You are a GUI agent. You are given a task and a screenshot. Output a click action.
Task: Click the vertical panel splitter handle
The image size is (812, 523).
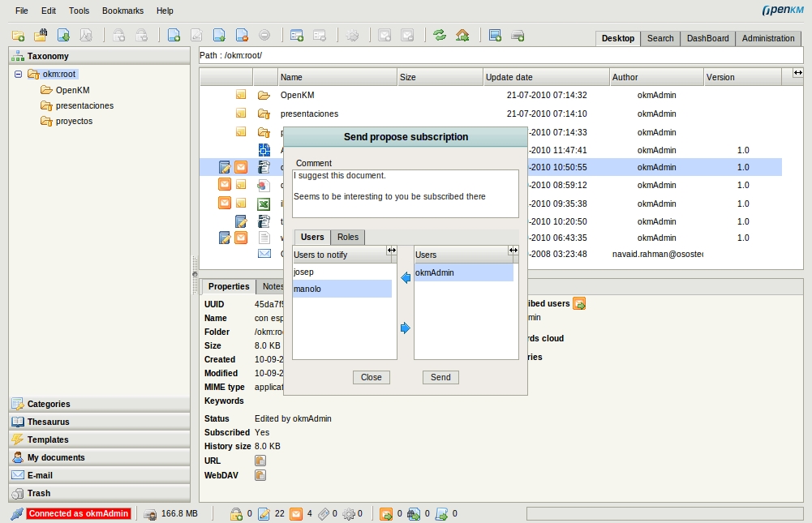pos(195,274)
